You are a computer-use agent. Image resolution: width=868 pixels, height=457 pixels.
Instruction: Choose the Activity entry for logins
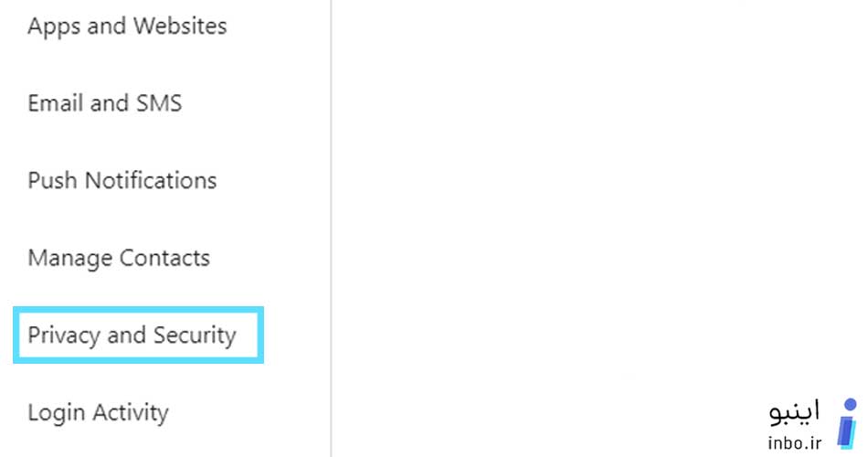98,413
